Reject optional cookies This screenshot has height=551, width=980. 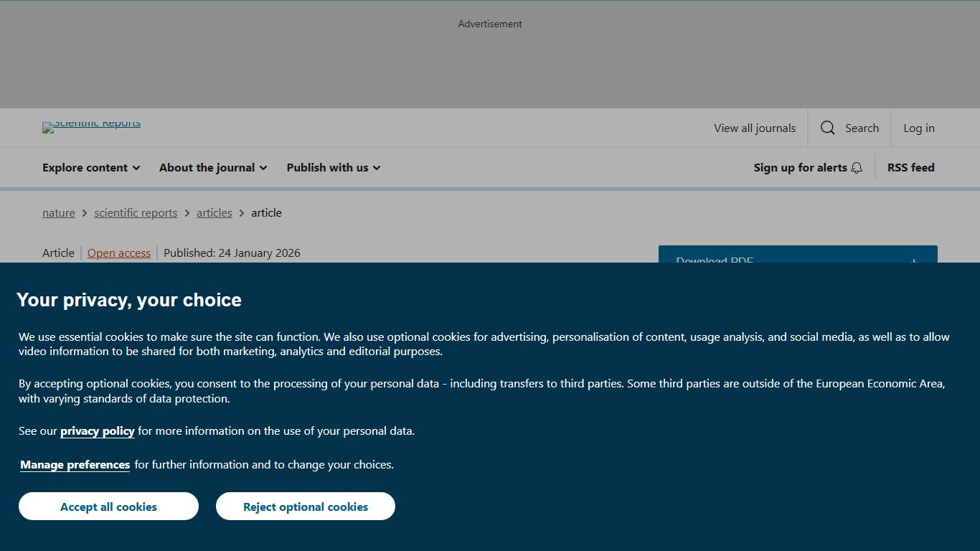click(x=306, y=507)
